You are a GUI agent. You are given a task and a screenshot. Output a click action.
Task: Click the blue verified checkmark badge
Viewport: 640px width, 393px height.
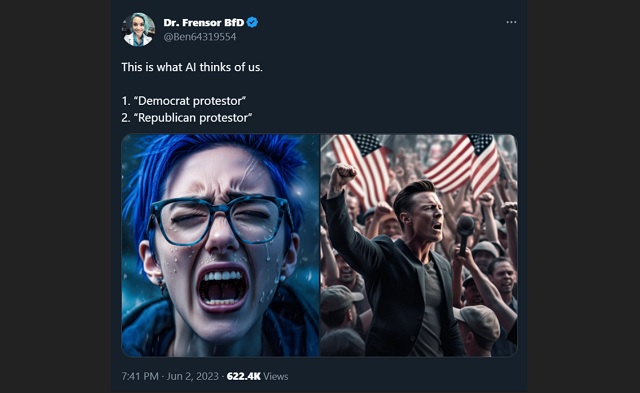point(252,22)
